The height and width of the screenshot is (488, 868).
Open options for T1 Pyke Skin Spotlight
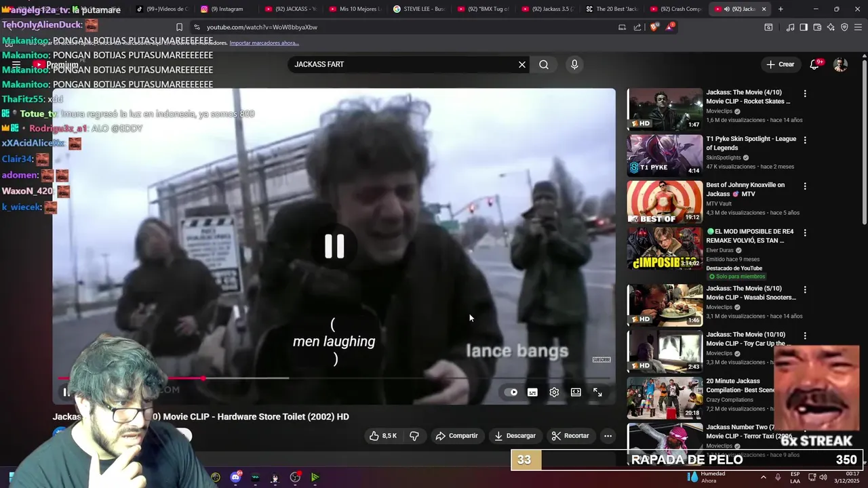[x=805, y=140]
